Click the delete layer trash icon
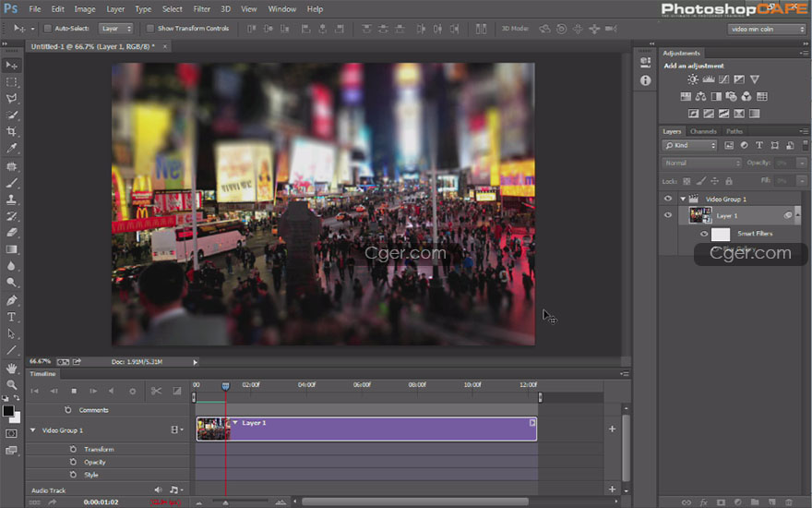This screenshot has width=812, height=508. (788, 502)
